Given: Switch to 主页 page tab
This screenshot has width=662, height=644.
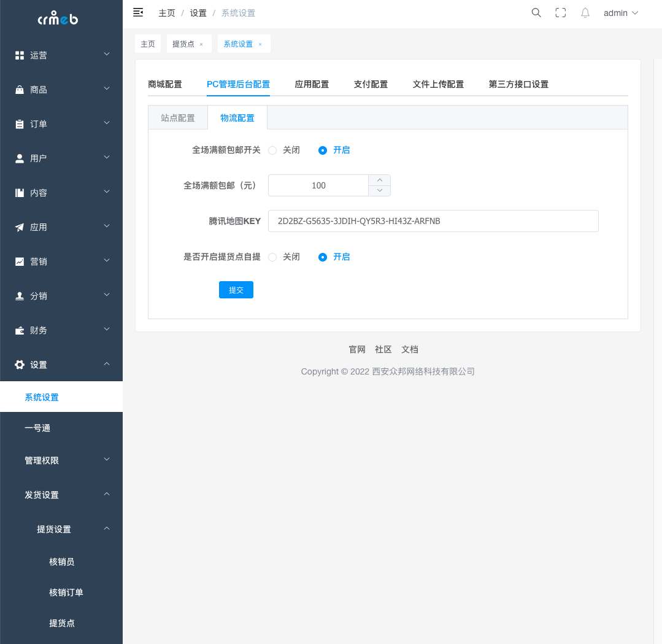Looking at the screenshot, I should point(148,44).
